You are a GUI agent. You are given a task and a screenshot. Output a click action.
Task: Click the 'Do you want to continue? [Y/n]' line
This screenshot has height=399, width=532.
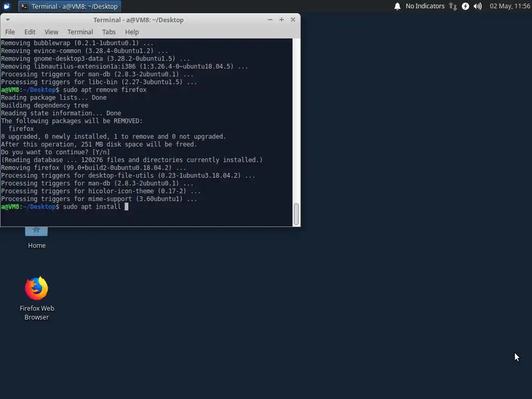55,152
